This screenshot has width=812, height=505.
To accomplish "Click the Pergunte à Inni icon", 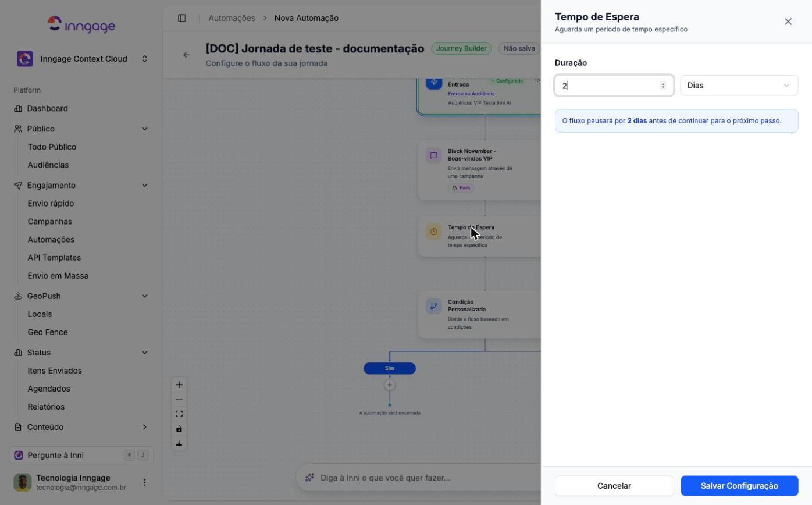I will pyautogui.click(x=19, y=455).
